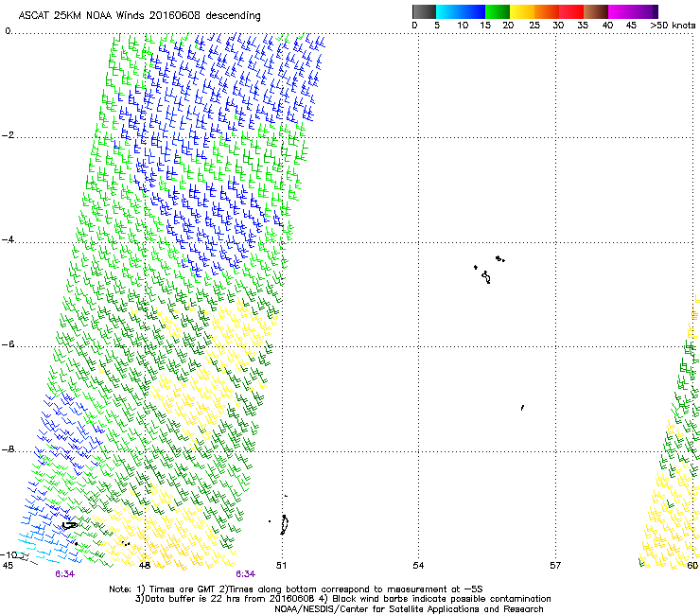The height and width of the screenshot is (615, 700).
Task: Click the latitude label '-6'
Action: click(x=9, y=344)
